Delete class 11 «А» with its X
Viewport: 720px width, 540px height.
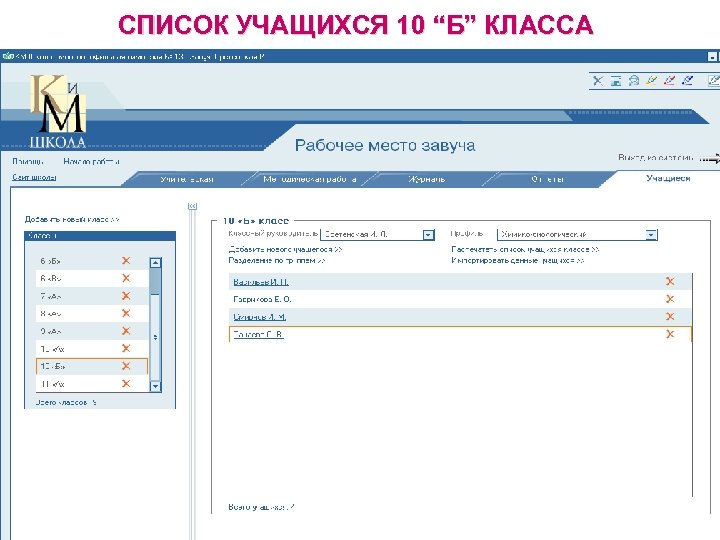point(126,383)
